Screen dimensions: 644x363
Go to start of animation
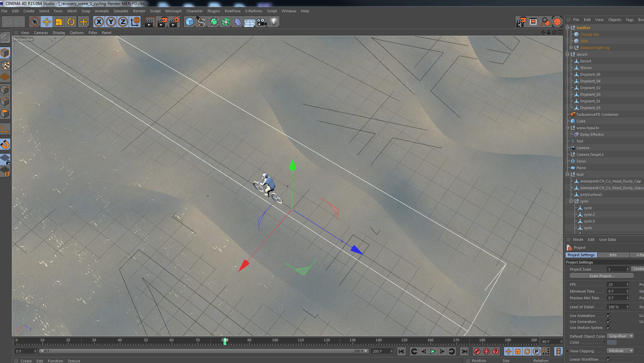[x=401, y=351]
